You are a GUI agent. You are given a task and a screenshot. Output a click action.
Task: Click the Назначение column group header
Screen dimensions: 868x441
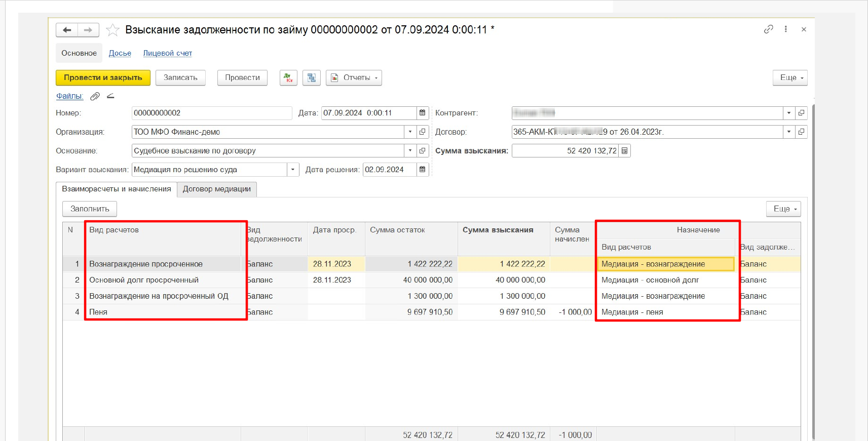(698, 230)
